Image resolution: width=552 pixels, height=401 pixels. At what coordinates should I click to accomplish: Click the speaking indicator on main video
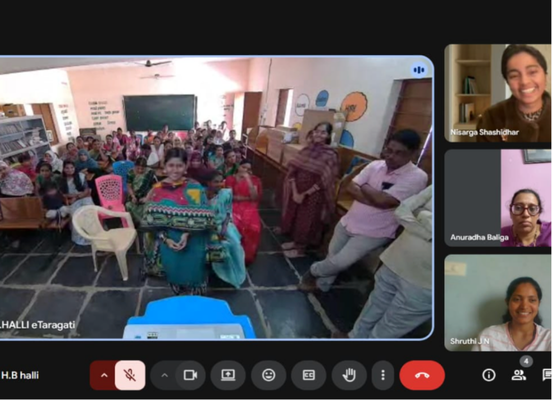coord(419,70)
